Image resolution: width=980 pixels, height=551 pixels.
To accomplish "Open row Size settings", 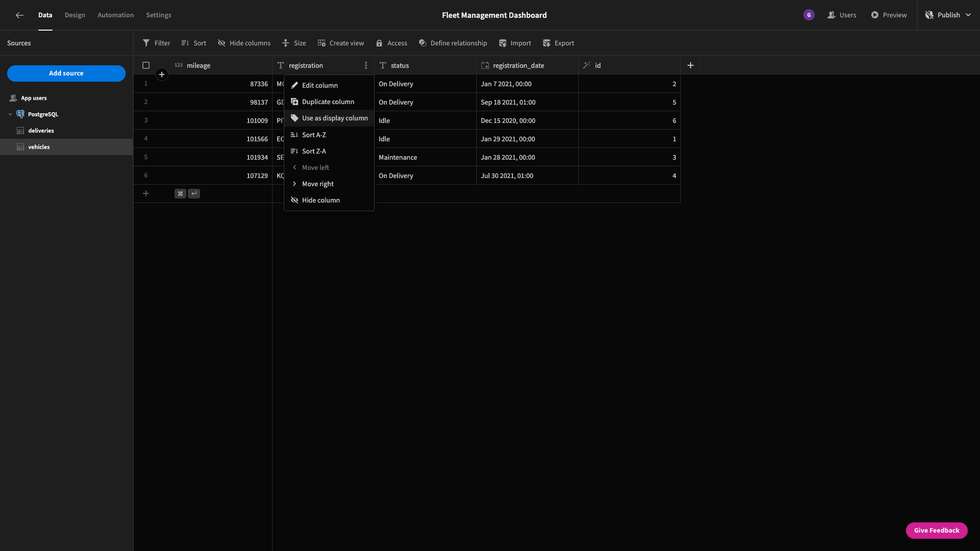I will point(294,43).
